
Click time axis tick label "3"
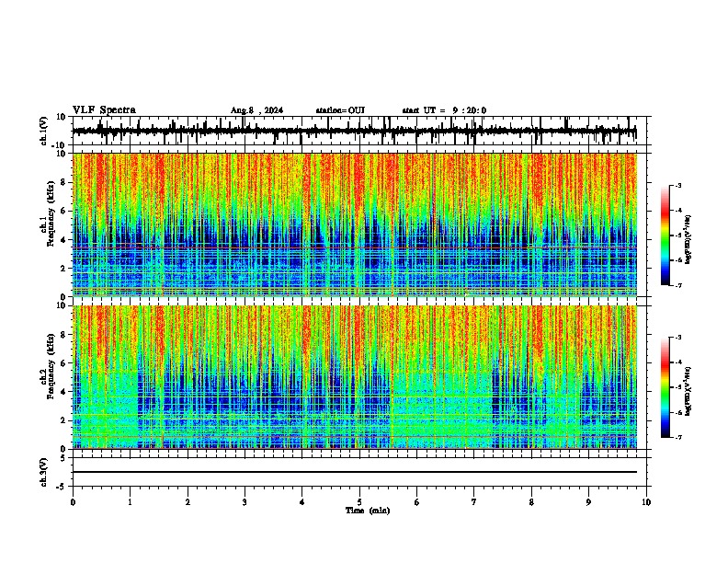coord(245,502)
